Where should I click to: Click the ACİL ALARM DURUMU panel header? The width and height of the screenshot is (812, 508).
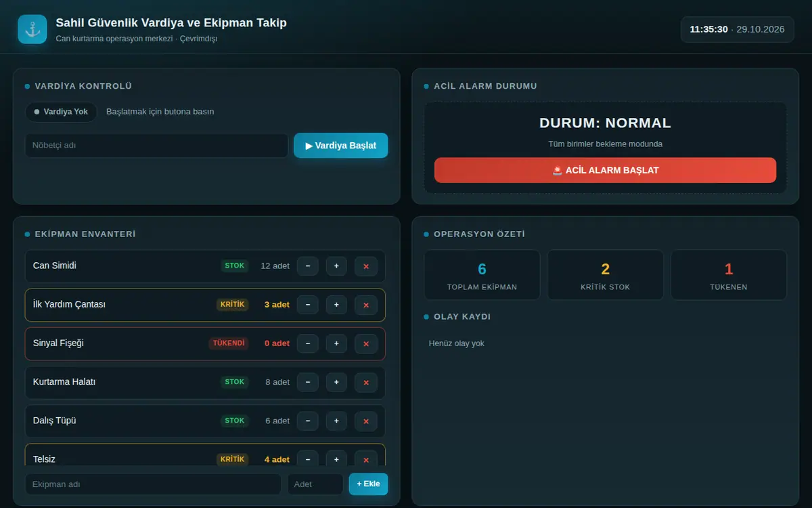pos(485,86)
